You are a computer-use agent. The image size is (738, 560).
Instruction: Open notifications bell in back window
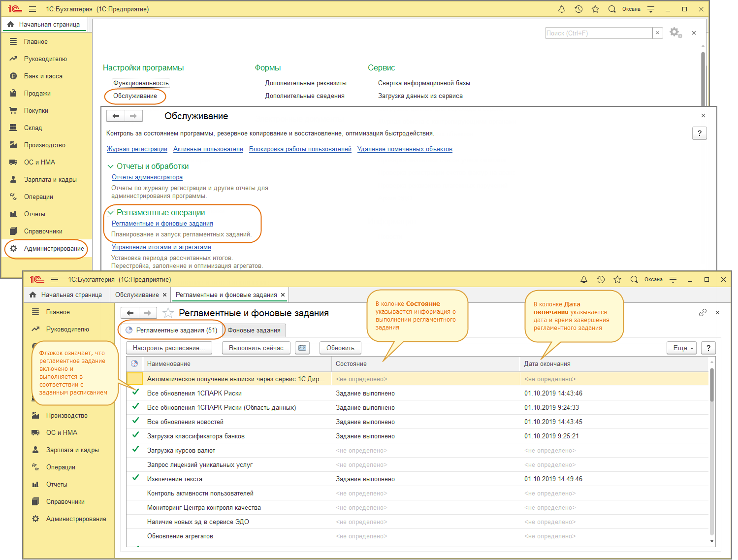(562, 9)
